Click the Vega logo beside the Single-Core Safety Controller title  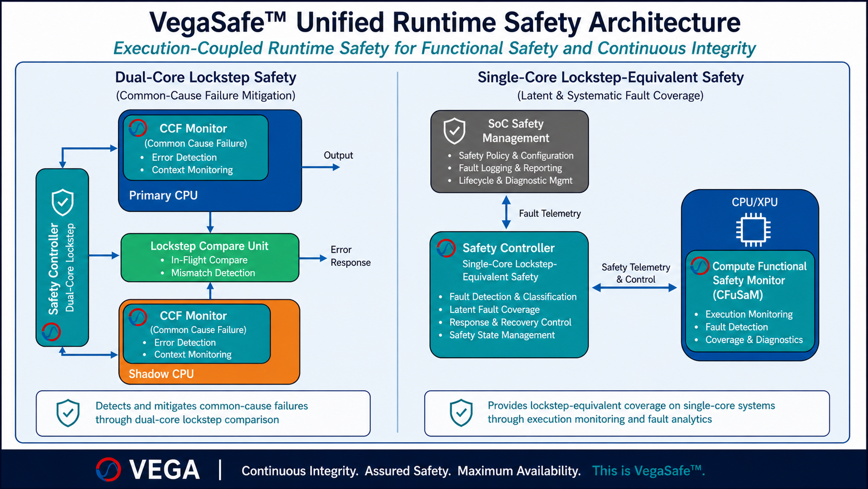point(446,248)
